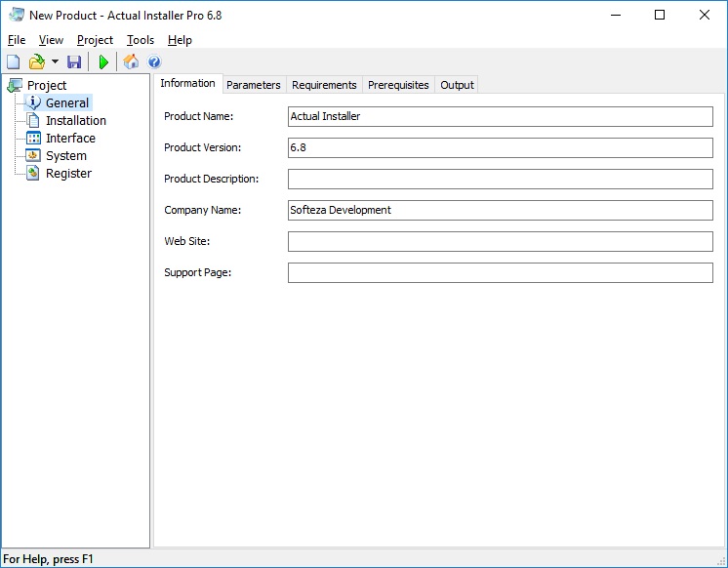728x568 pixels.
Task: Click the Company Name input field
Action: (x=500, y=210)
